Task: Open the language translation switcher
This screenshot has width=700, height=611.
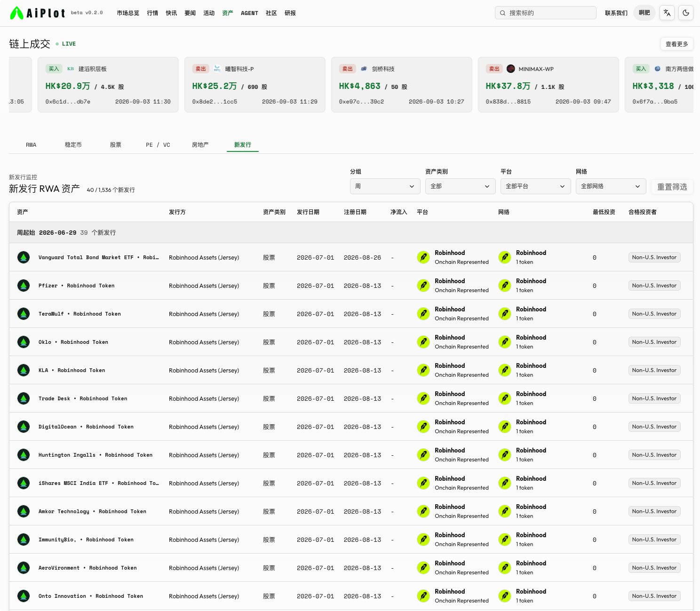Action: [x=667, y=13]
